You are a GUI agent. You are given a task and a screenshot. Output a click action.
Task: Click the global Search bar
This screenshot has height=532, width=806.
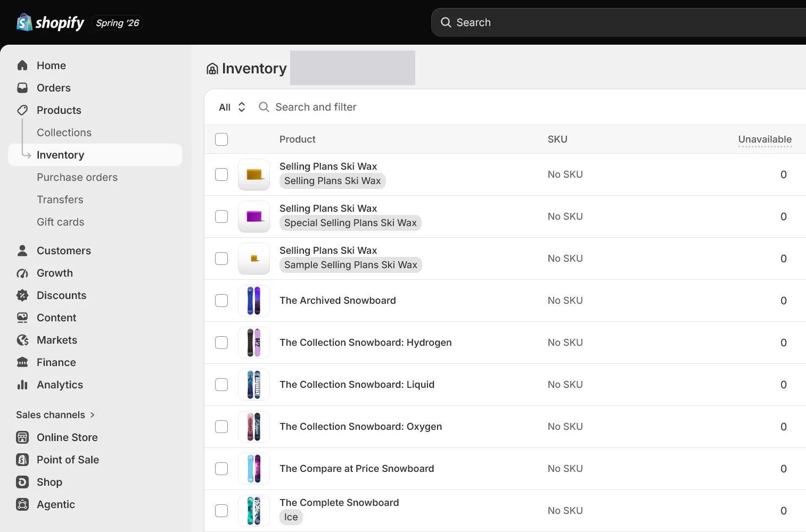tap(619, 22)
